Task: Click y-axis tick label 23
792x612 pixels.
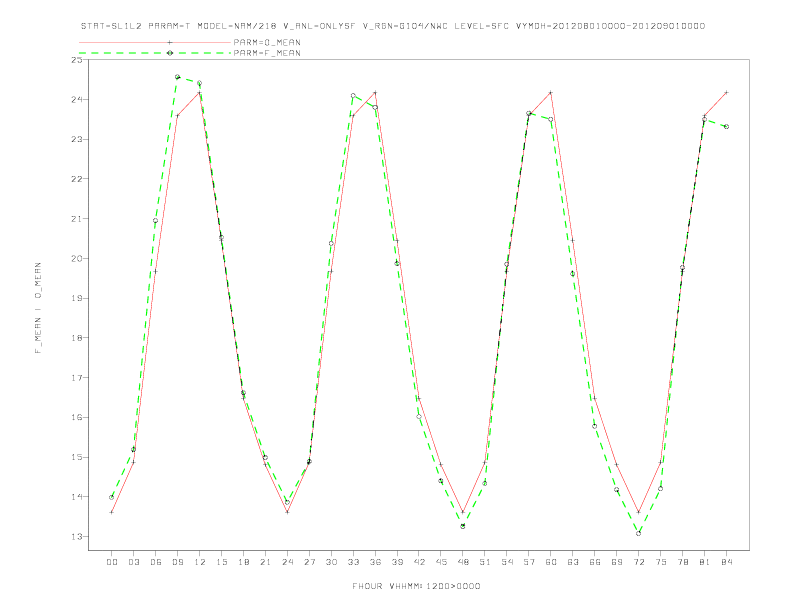Action: [x=77, y=139]
